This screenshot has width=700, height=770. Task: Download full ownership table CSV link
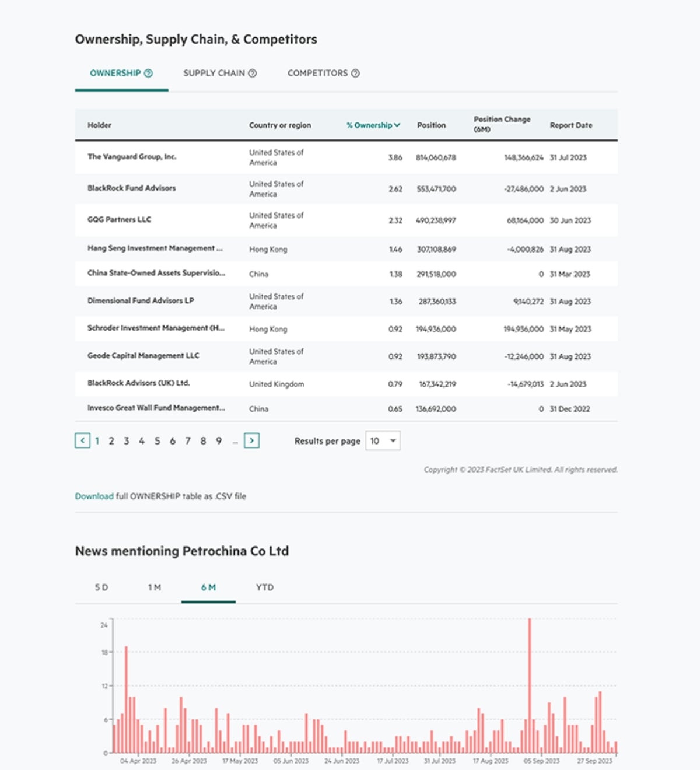click(94, 496)
